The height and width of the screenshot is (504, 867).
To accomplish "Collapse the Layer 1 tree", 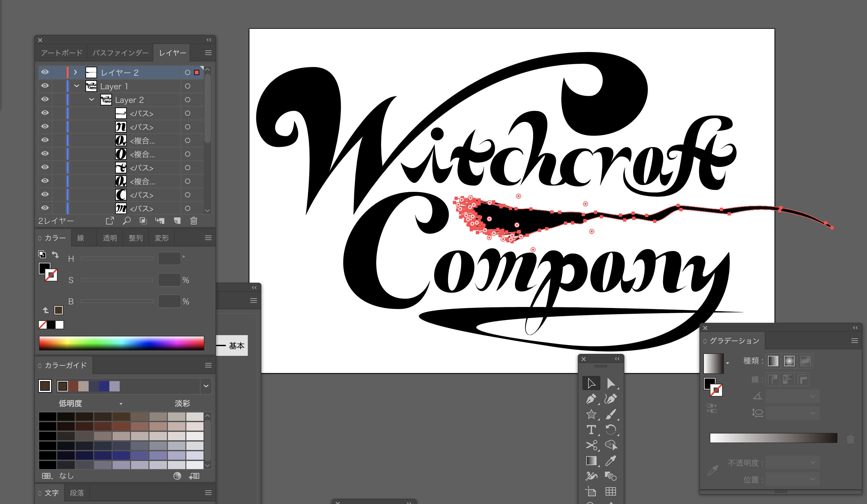I will [77, 86].
